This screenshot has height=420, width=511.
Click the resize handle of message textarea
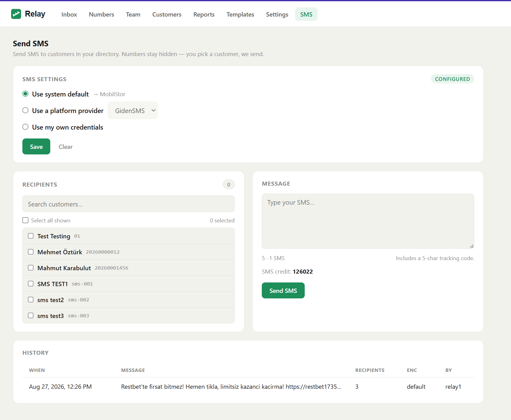(x=472, y=246)
